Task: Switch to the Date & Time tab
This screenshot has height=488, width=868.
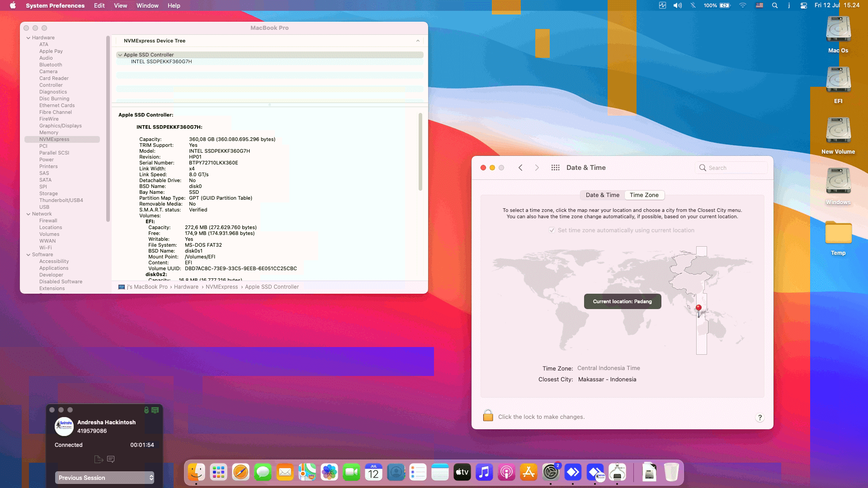Action: [x=603, y=195]
